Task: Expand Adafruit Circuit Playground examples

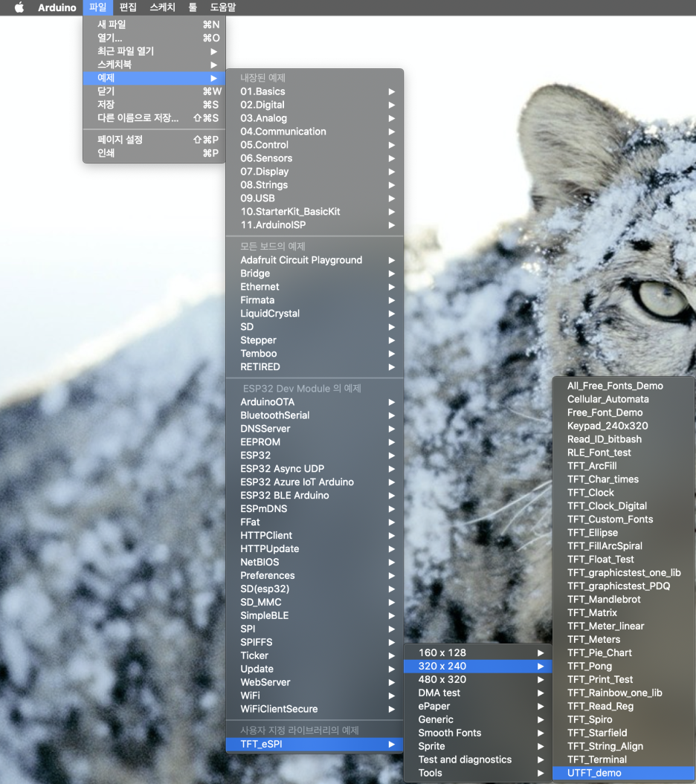Action: coord(315,260)
